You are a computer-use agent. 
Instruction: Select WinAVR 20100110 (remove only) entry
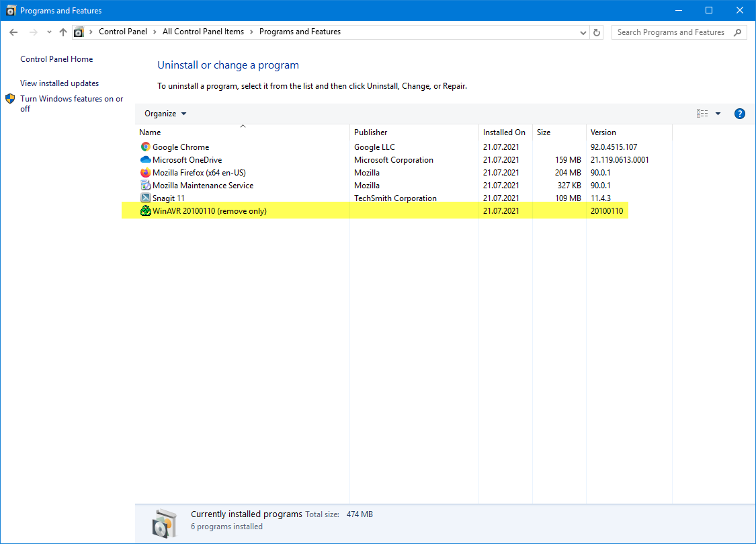coord(209,210)
